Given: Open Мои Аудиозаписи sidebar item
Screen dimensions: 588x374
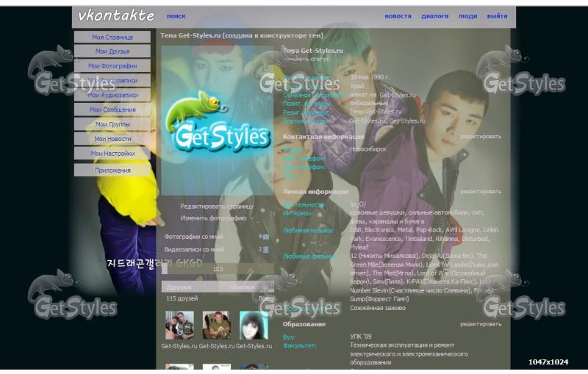Looking at the screenshot, I should [x=112, y=96].
